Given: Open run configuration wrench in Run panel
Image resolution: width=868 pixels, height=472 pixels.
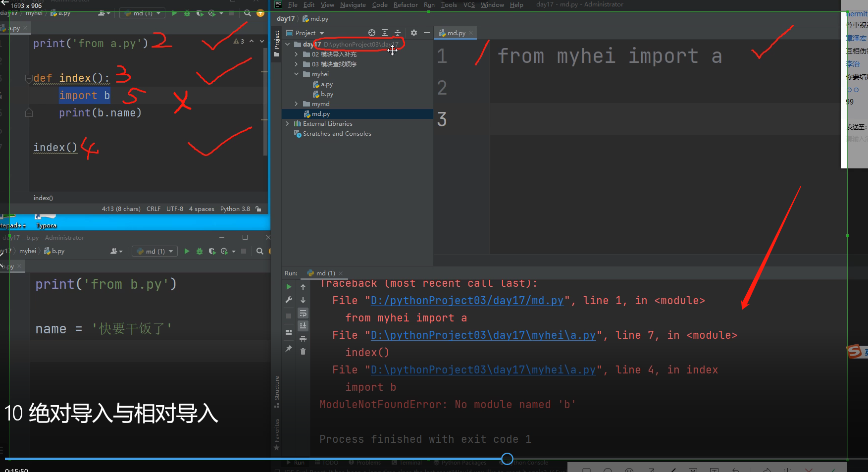Looking at the screenshot, I should pos(289,300).
